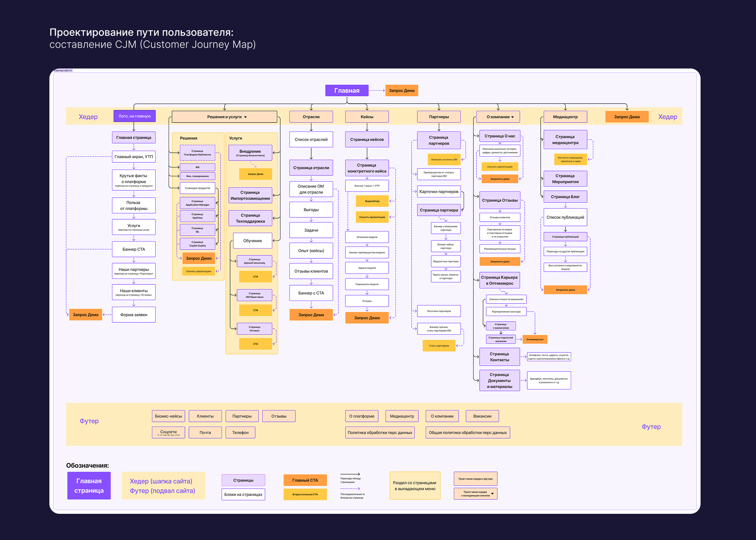Click the Страница Отзывы box
Image resolution: width=756 pixels, height=540 pixels.
point(500,200)
